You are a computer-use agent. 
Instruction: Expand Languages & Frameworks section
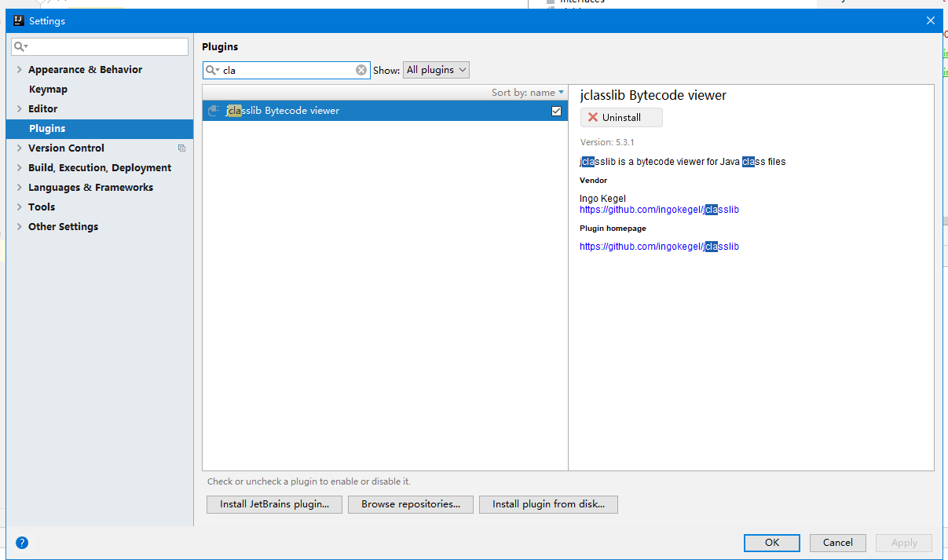coord(20,188)
